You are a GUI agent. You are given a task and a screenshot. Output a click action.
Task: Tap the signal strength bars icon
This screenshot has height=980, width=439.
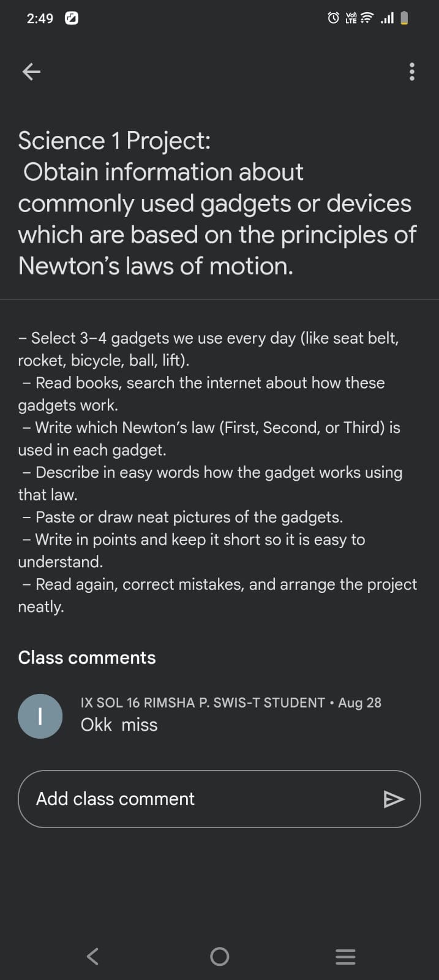pos(387,18)
